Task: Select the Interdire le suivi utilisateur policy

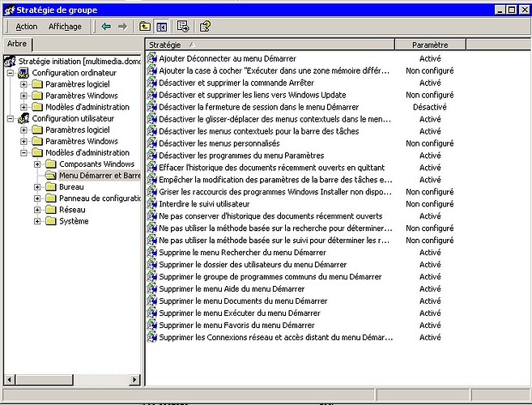Action: [x=204, y=204]
